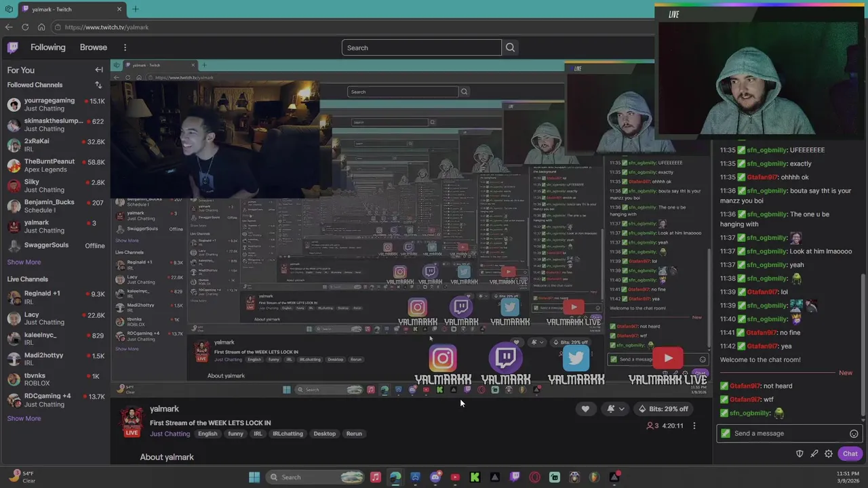868x488 pixels.
Task: Open the Twitch home logo
Action: [x=13, y=47]
